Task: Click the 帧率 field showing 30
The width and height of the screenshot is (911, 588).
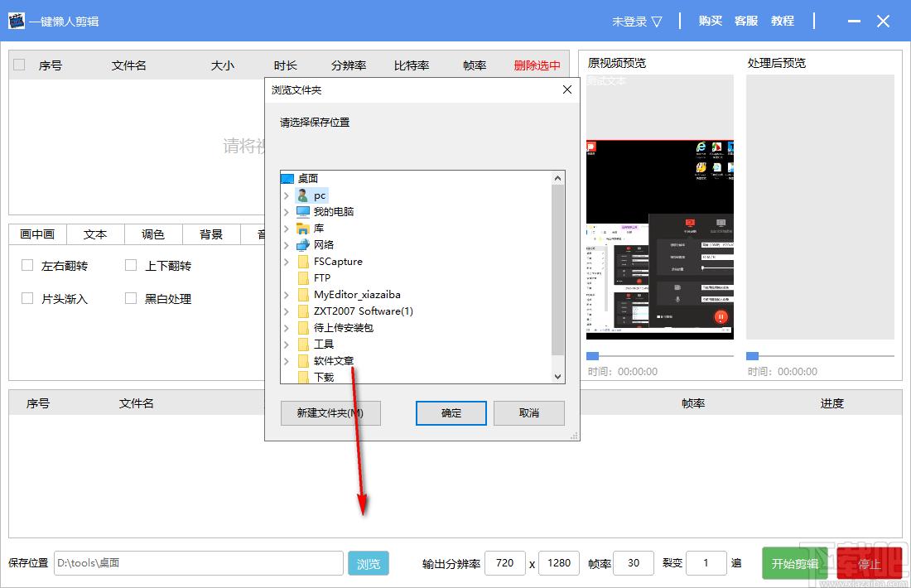Action: pos(634,563)
